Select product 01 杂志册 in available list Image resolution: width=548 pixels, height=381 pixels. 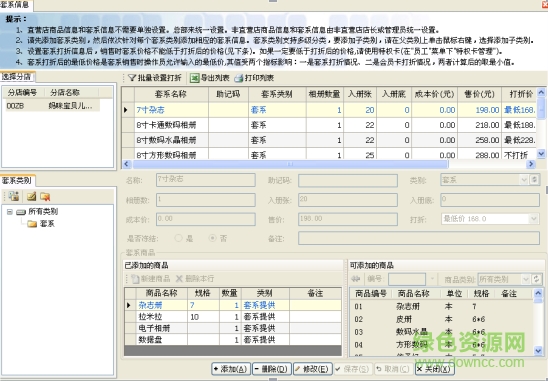click(442, 307)
